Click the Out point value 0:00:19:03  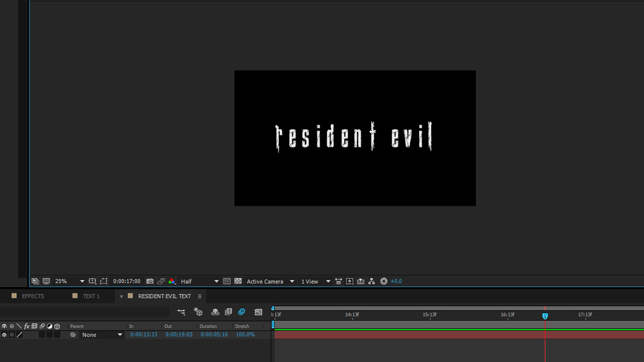click(x=179, y=334)
